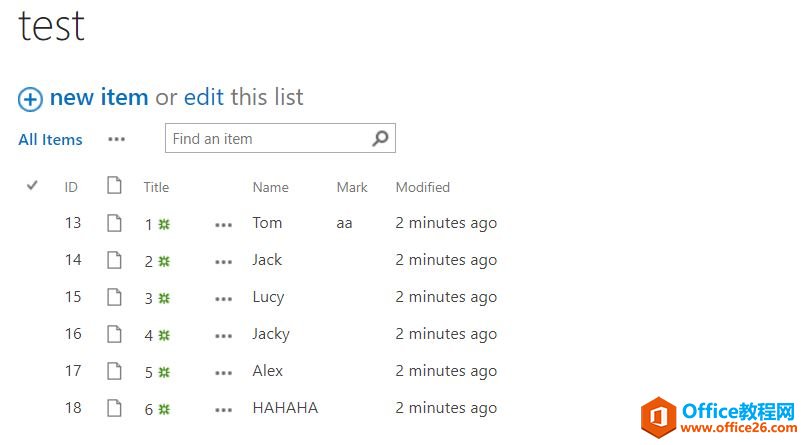
Task: Click the document icon in Alex's row
Action: coord(114,371)
